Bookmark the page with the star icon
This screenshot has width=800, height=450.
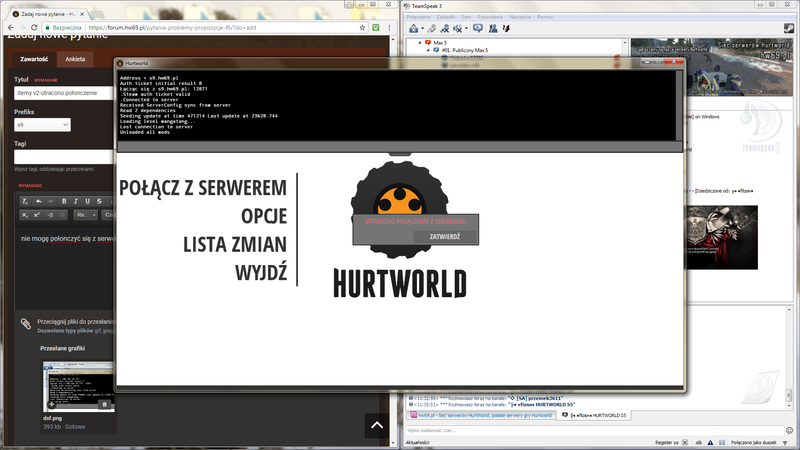click(362, 28)
